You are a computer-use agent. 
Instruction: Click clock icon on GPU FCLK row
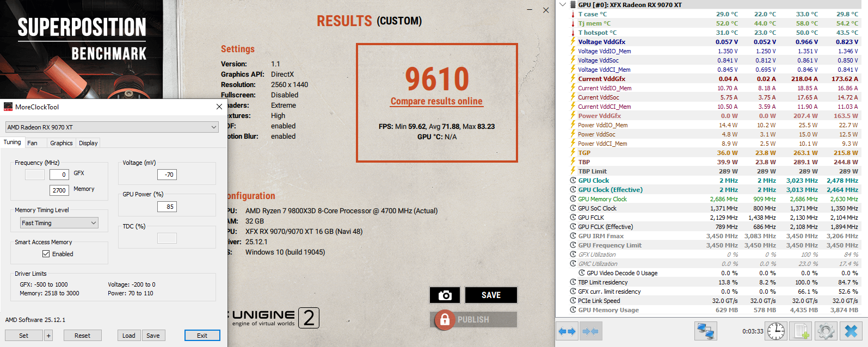pyautogui.click(x=573, y=218)
